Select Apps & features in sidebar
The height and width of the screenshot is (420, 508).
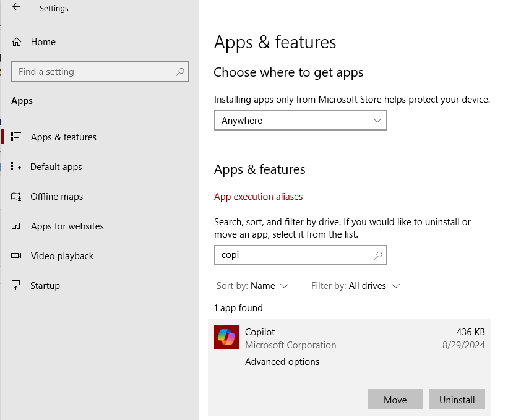(x=64, y=137)
